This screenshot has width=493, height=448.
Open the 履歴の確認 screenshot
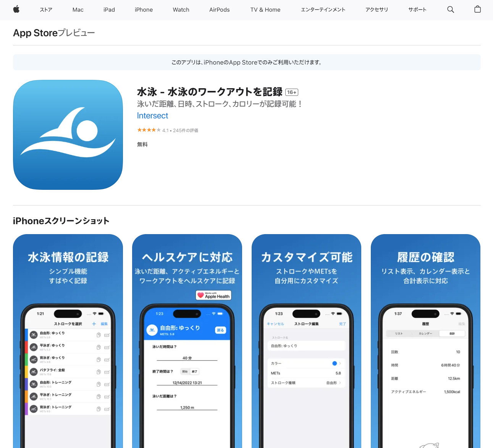[425, 341]
